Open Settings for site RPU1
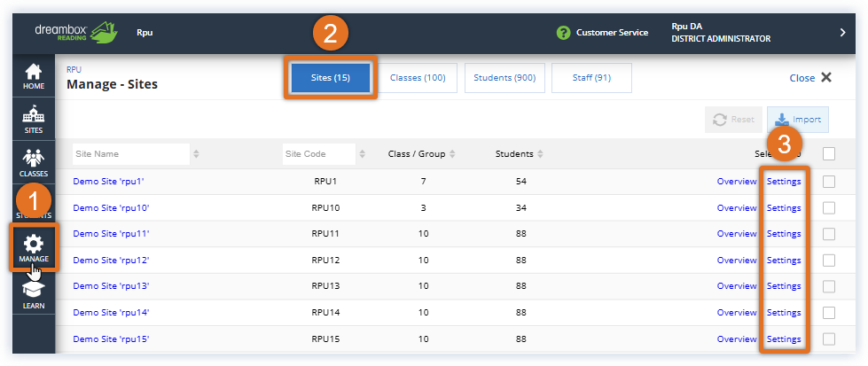The image size is (868, 366). tap(784, 181)
